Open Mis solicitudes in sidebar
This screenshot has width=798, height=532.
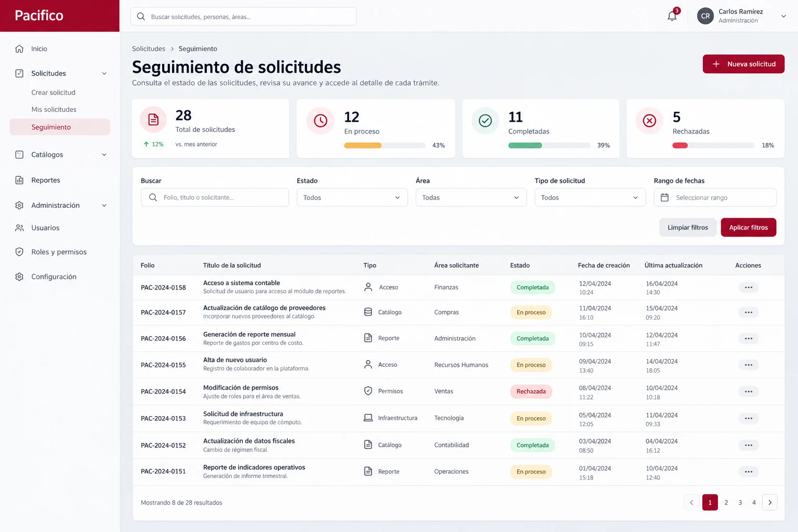(x=54, y=109)
